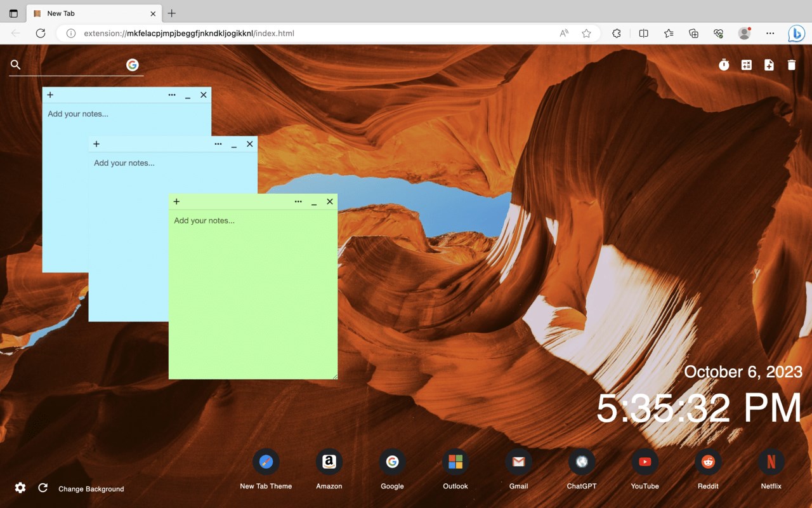Click the October 6, 2023 date text
The image size is (812, 508).
[x=743, y=371]
